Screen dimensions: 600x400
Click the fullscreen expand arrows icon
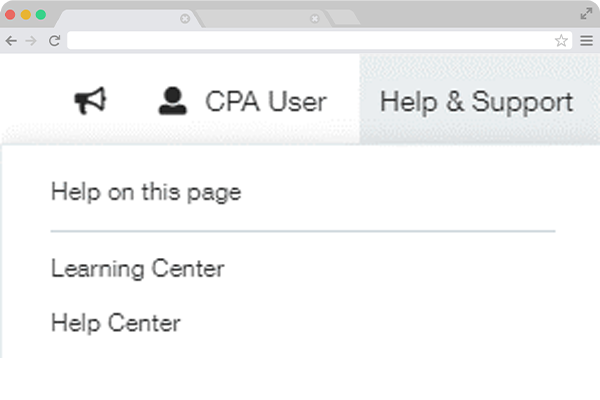[x=586, y=13]
